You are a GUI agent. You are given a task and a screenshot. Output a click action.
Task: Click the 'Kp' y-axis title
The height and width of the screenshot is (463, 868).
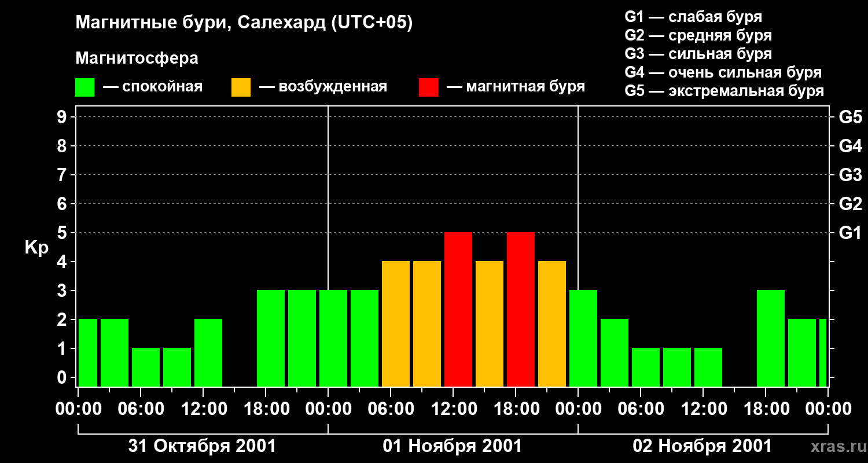pos(36,247)
